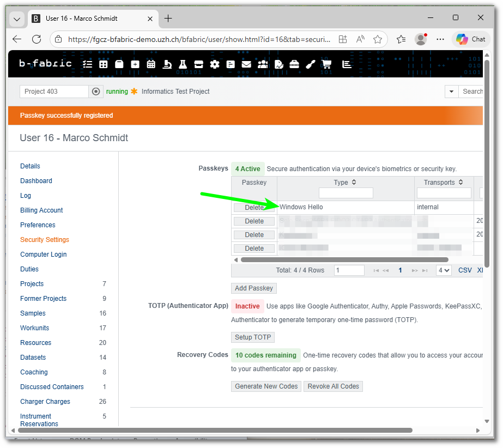Open the envelope mail icon in toolbar
Viewport: 503px width, 448px height.
click(x=246, y=64)
